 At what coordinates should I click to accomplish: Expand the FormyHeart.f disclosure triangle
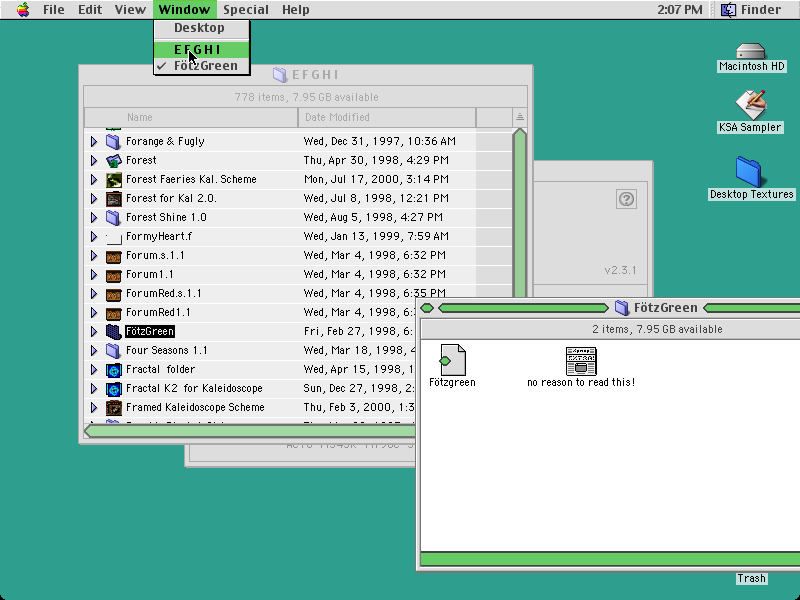pos(94,237)
